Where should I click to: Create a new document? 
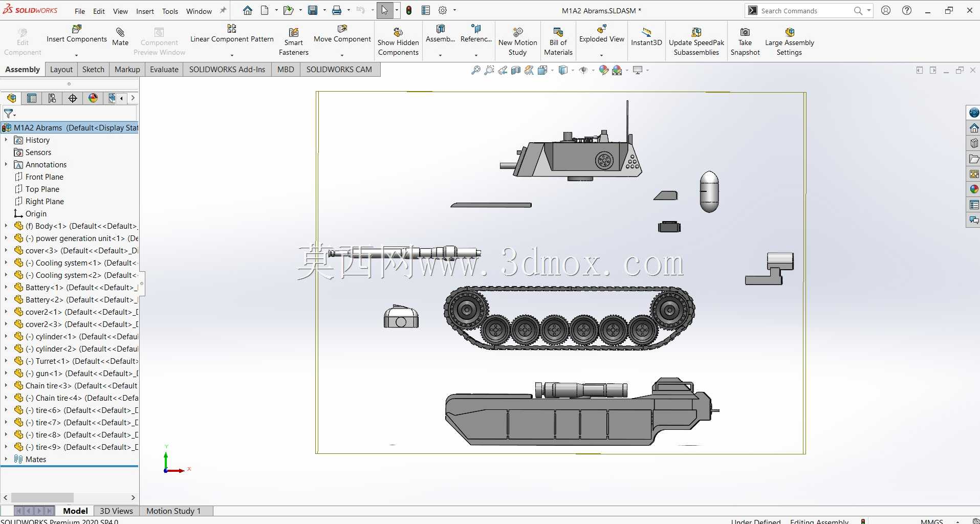pyautogui.click(x=265, y=10)
